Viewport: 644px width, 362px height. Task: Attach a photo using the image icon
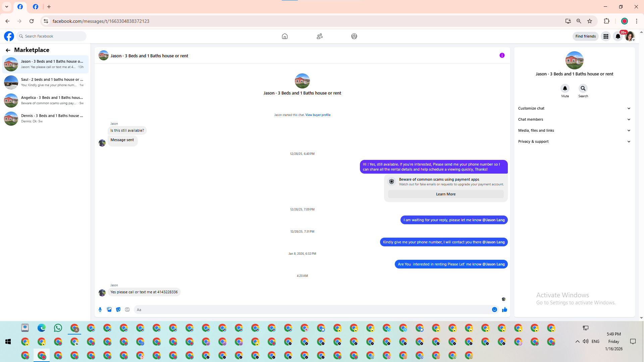109,310
